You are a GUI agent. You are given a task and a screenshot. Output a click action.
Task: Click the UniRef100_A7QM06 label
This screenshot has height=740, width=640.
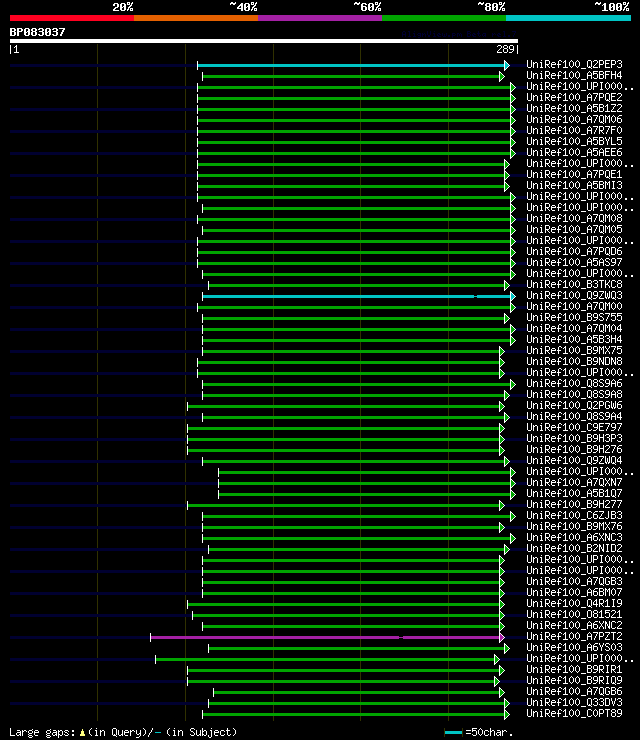[574, 119]
